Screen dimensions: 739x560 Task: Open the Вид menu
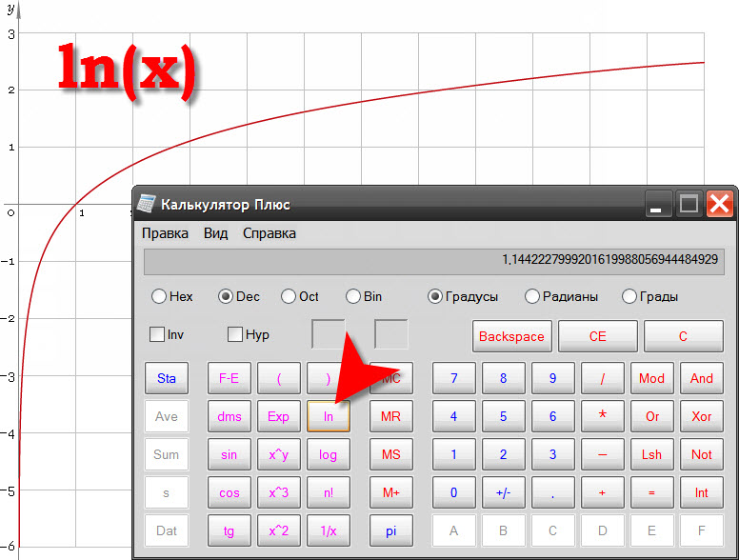pos(215,233)
